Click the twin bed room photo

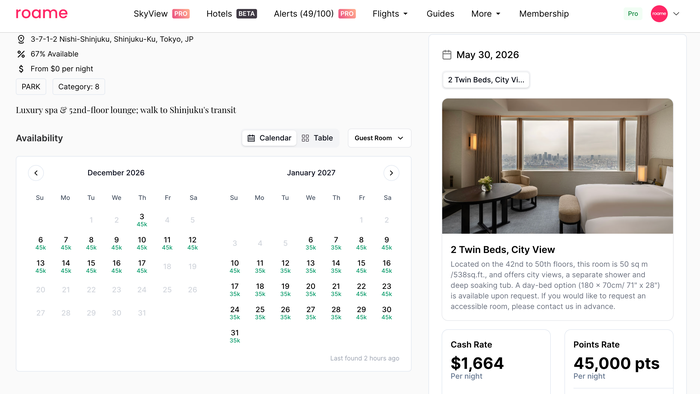tap(557, 166)
